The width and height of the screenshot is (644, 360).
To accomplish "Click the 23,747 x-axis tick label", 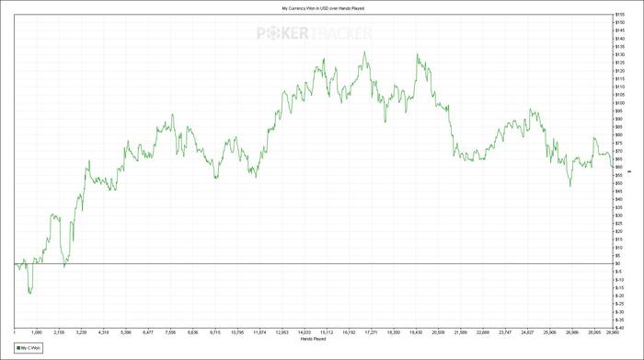I will point(505,332).
